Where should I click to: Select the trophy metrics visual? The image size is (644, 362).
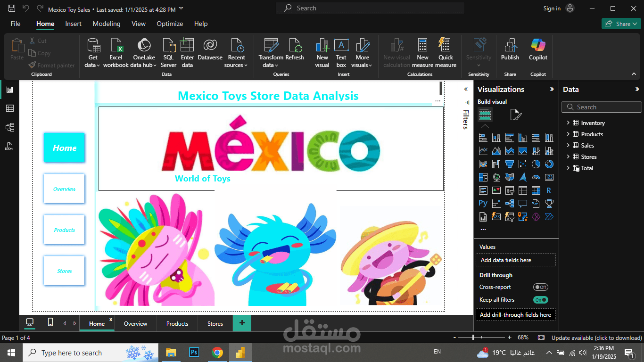pos(549,204)
